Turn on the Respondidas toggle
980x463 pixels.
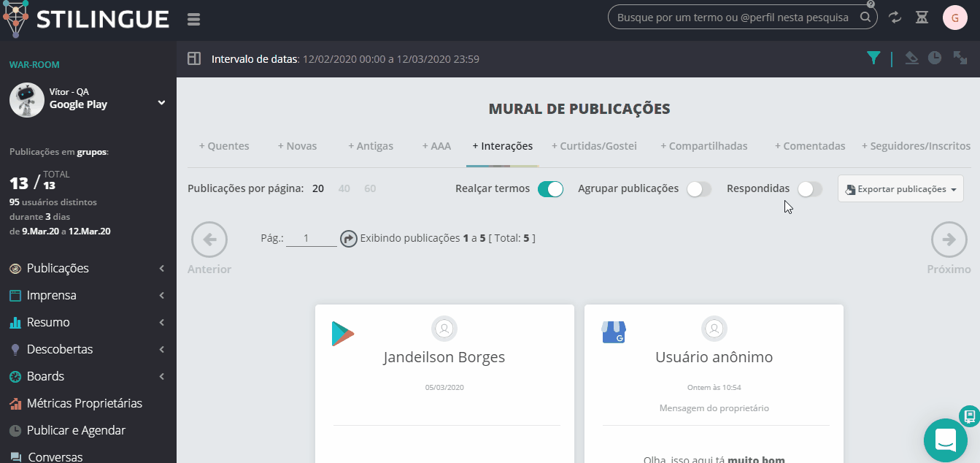pos(809,189)
